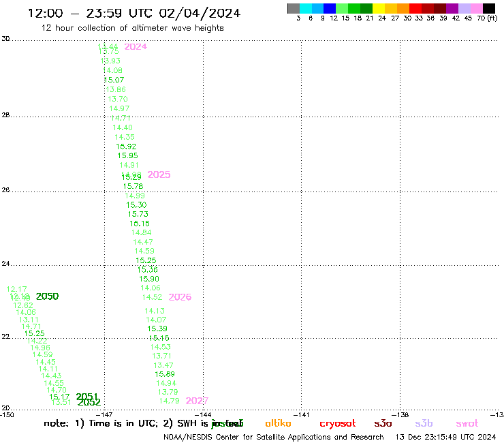
Task: Click the dark red 's3a' legend label
Action: pyautogui.click(x=383, y=423)
